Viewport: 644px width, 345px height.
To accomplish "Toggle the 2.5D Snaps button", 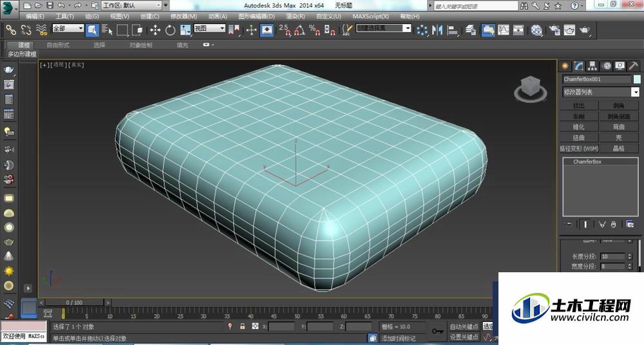I will pyautogui.click(x=285, y=30).
